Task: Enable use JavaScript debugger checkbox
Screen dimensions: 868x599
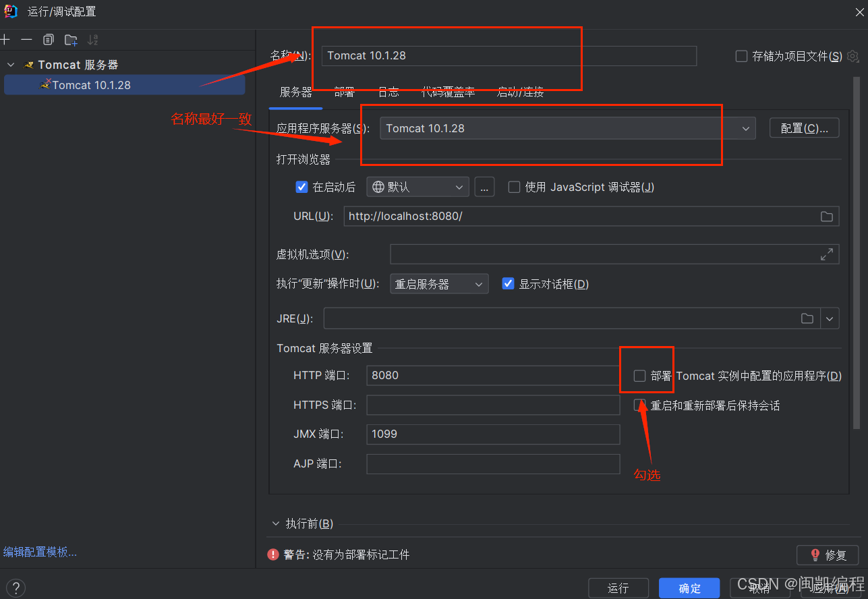Action: click(x=514, y=187)
